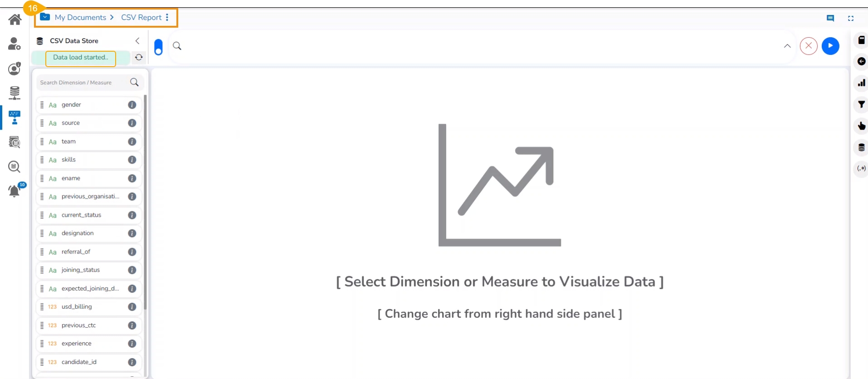
Task: Show info for gender dimension
Action: [x=132, y=105]
